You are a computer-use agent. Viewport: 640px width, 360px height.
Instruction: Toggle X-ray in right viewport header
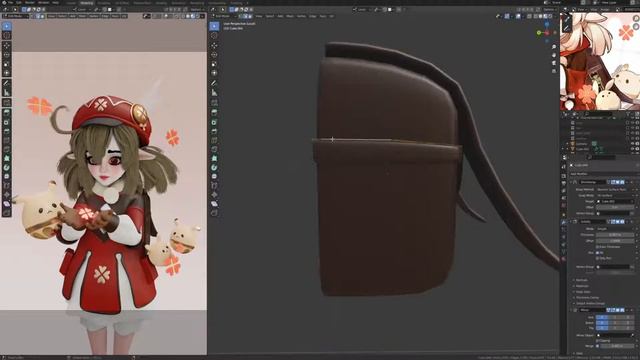[x=529, y=16]
